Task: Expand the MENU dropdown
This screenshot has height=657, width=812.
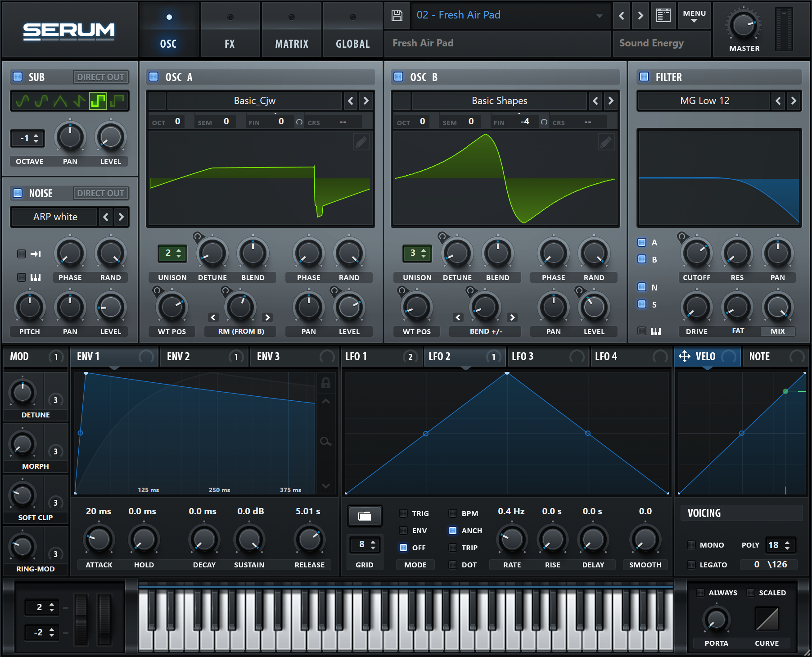Action: coord(694,16)
